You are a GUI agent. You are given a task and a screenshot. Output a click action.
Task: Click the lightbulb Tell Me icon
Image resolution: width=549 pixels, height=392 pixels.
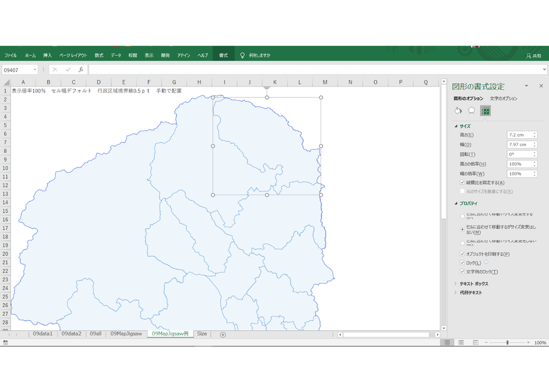coord(242,55)
